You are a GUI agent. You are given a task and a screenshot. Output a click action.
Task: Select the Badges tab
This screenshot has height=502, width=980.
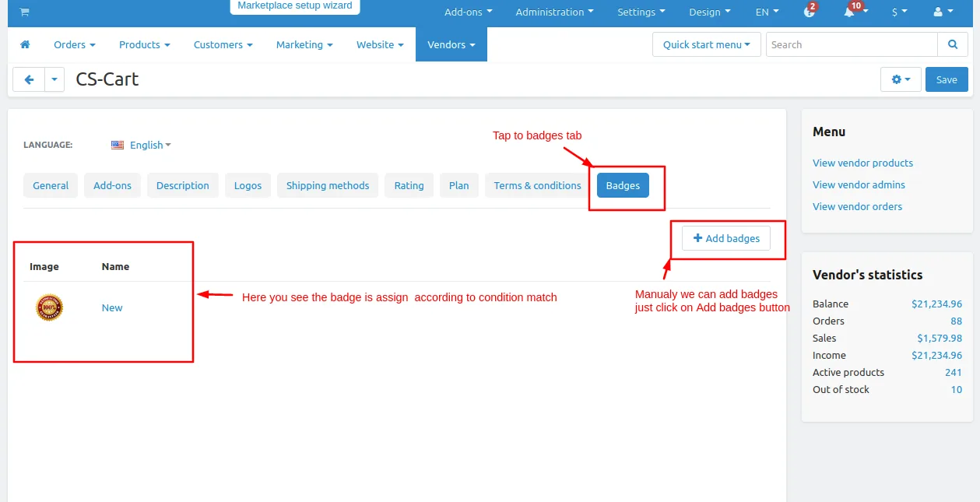click(623, 185)
